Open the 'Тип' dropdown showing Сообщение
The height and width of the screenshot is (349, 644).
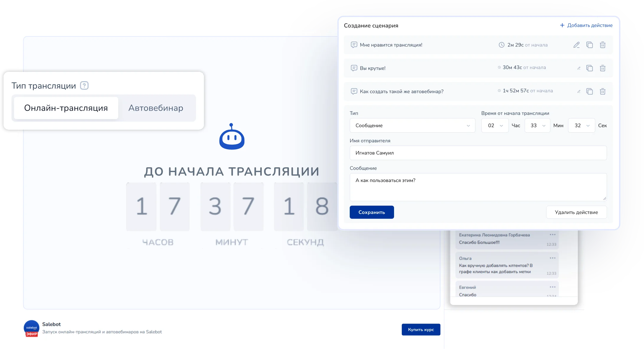[x=412, y=126]
